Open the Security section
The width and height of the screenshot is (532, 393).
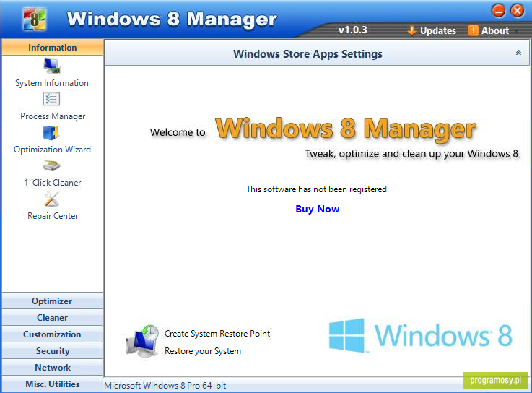coord(52,351)
